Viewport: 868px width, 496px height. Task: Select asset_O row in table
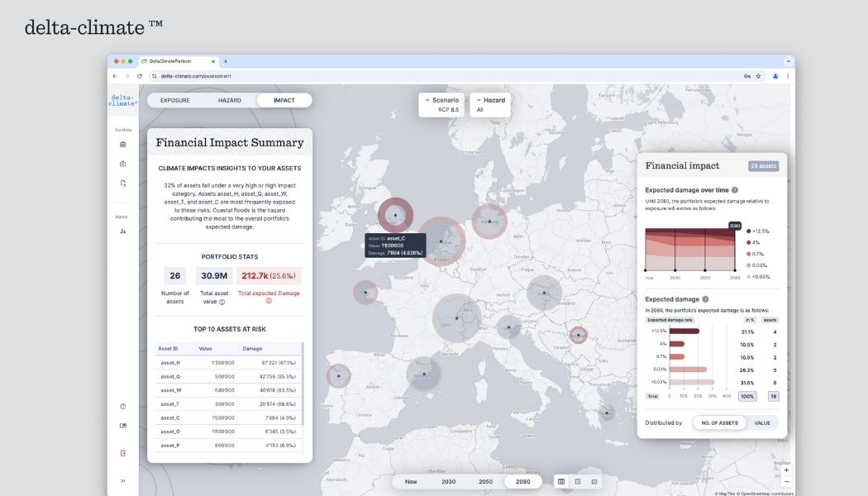coord(228,432)
